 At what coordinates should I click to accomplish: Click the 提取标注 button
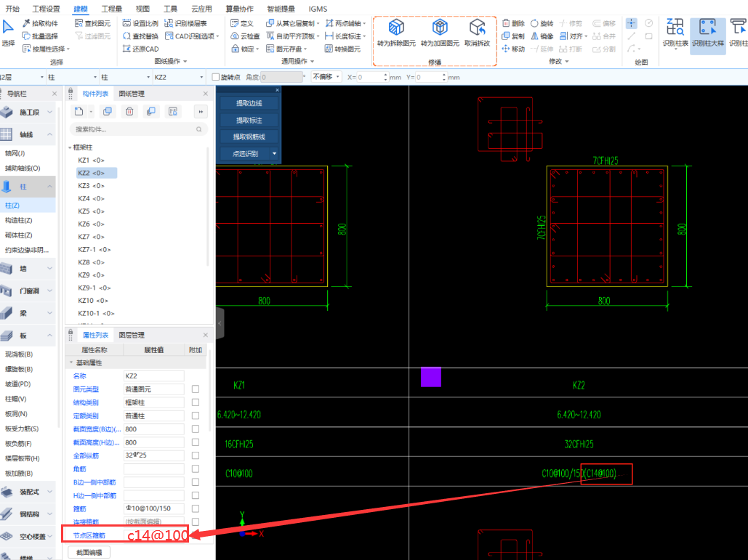pyautogui.click(x=249, y=120)
